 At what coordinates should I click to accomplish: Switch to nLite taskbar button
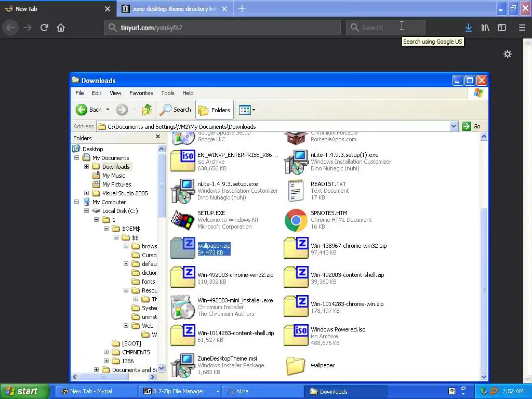click(262, 391)
